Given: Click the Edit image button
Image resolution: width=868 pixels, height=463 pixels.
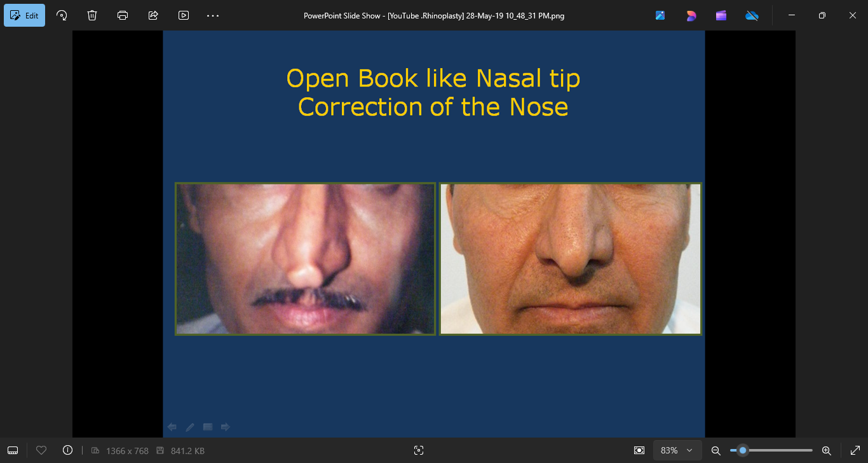Looking at the screenshot, I should (x=24, y=15).
